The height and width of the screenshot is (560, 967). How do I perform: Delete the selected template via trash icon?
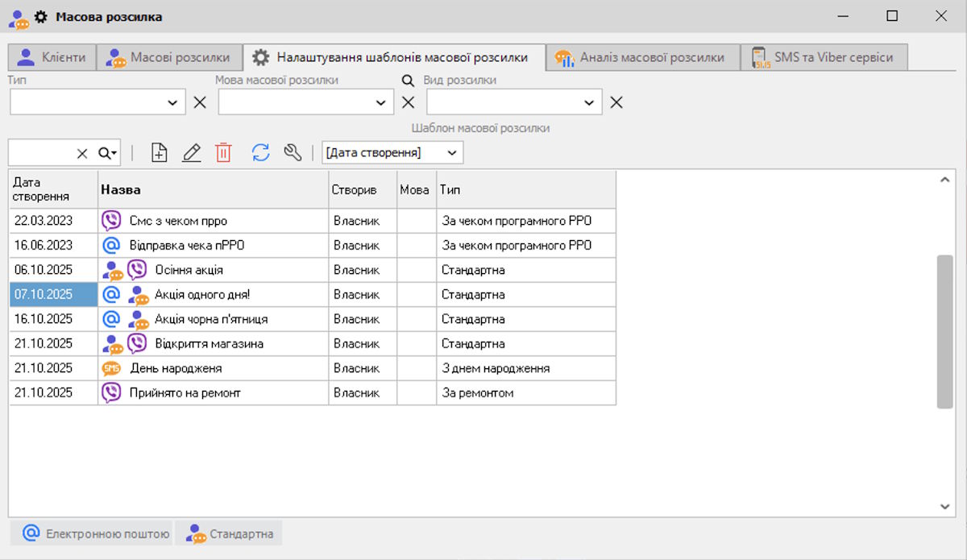(x=223, y=152)
